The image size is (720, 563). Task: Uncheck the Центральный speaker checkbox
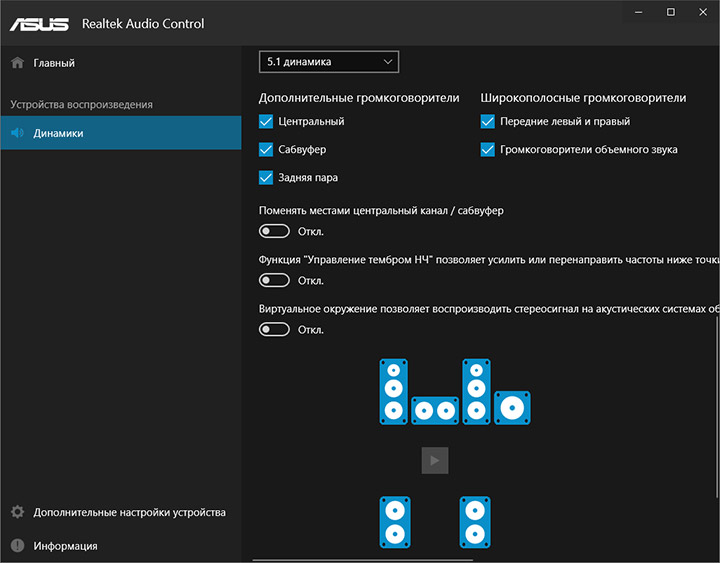(266, 122)
